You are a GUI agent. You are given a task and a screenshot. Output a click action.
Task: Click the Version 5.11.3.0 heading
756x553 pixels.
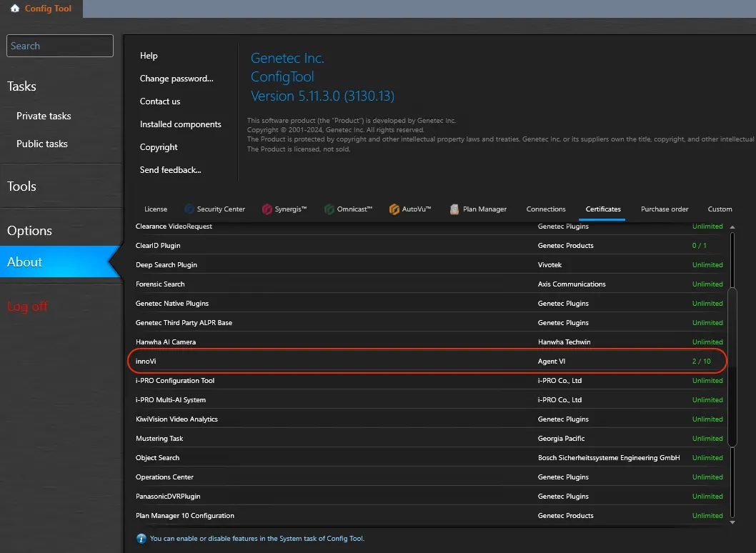coord(322,96)
